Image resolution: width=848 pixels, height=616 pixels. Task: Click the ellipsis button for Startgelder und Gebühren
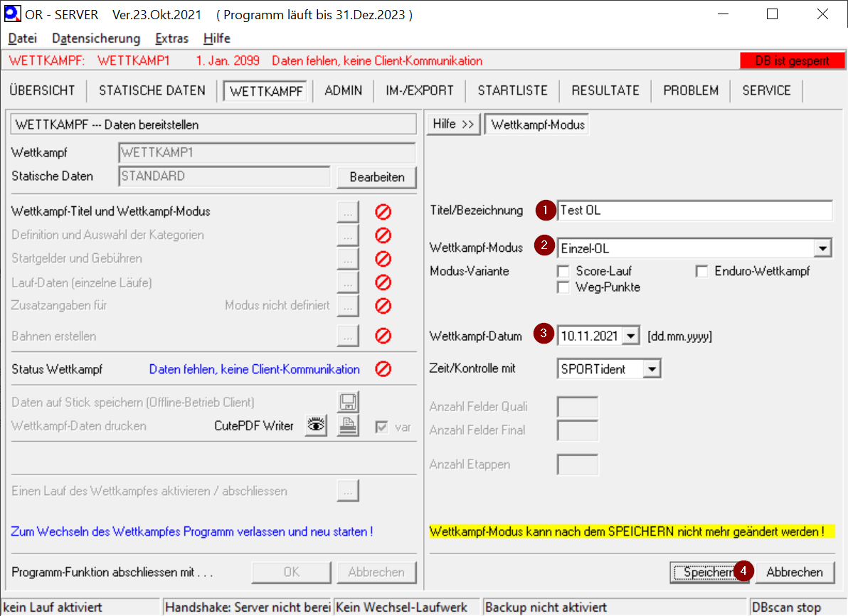[x=348, y=258]
